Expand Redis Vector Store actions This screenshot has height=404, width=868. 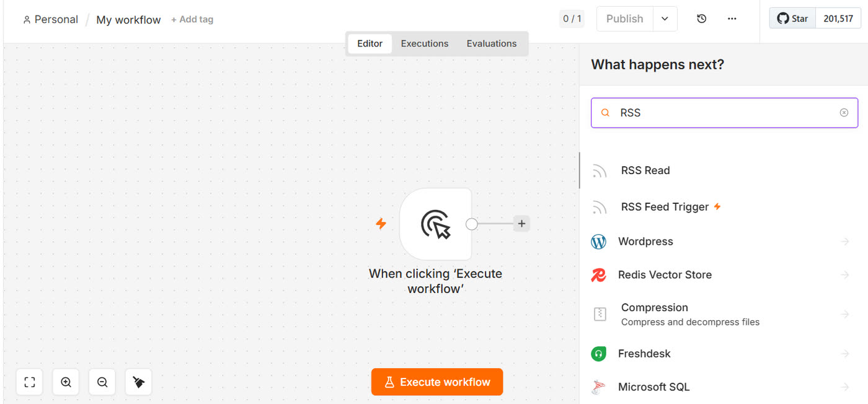pyautogui.click(x=844, y=274)
